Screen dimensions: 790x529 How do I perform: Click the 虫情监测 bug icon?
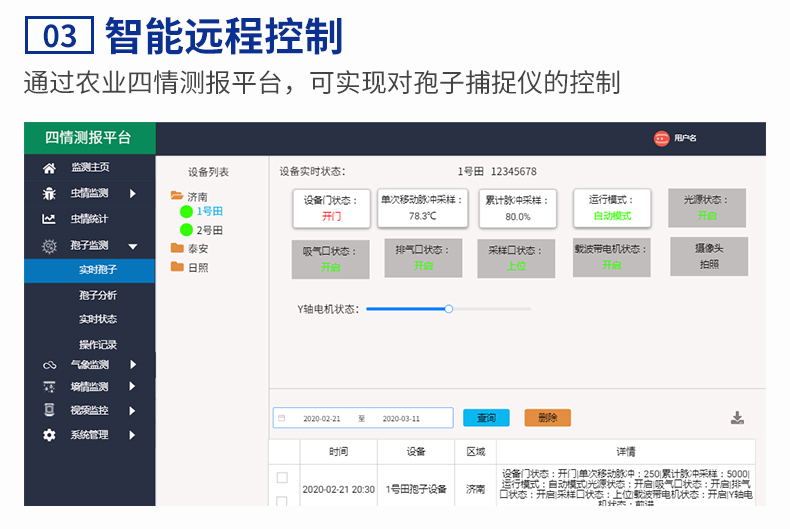49,193
